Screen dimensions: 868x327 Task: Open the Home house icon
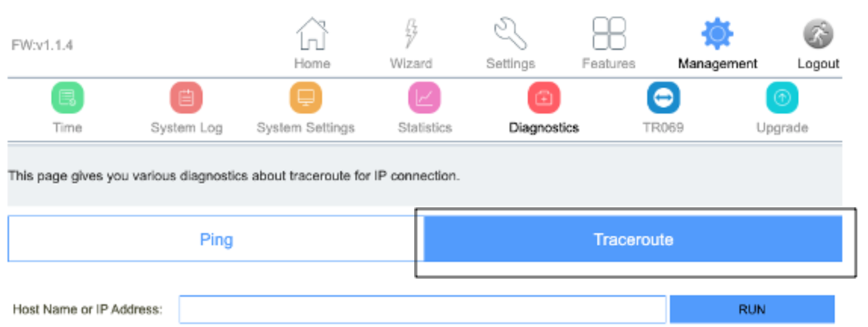tap(312, 34)
